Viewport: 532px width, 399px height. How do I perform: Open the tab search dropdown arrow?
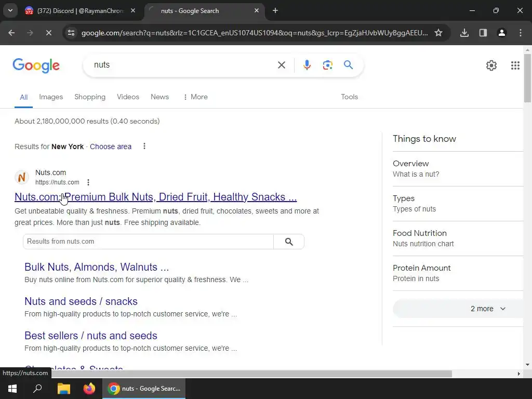(x=10, y=11)
